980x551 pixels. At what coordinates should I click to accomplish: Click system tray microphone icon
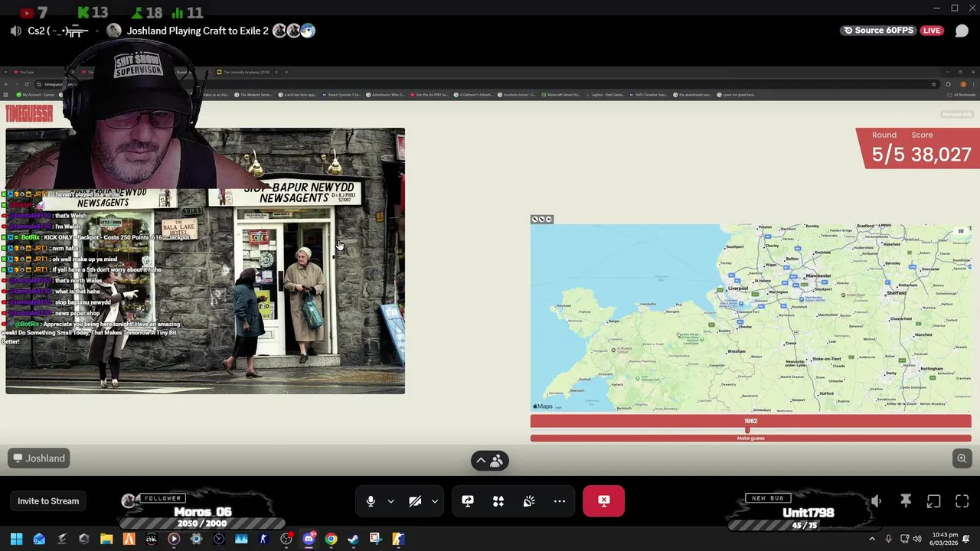[x=888, y=539]
